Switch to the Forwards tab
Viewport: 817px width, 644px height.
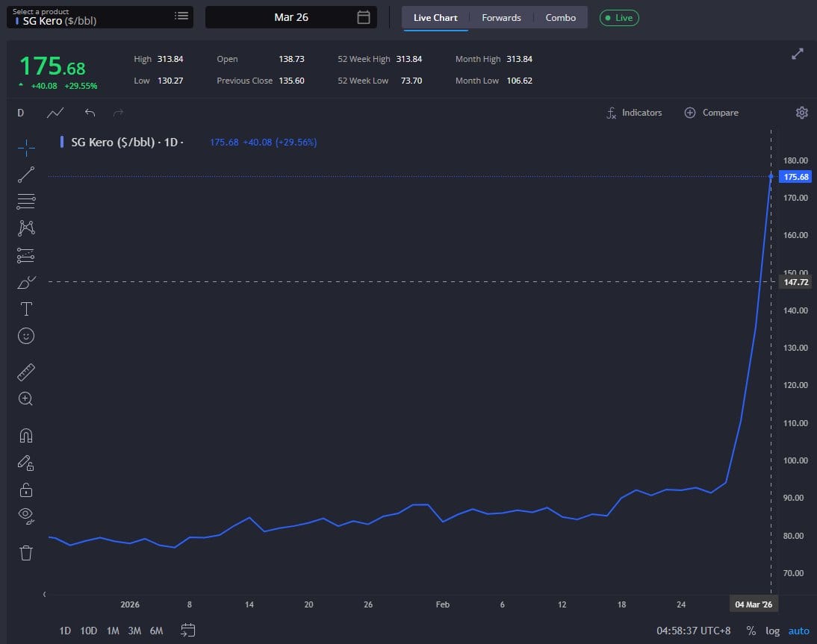(x=501, y=17)
